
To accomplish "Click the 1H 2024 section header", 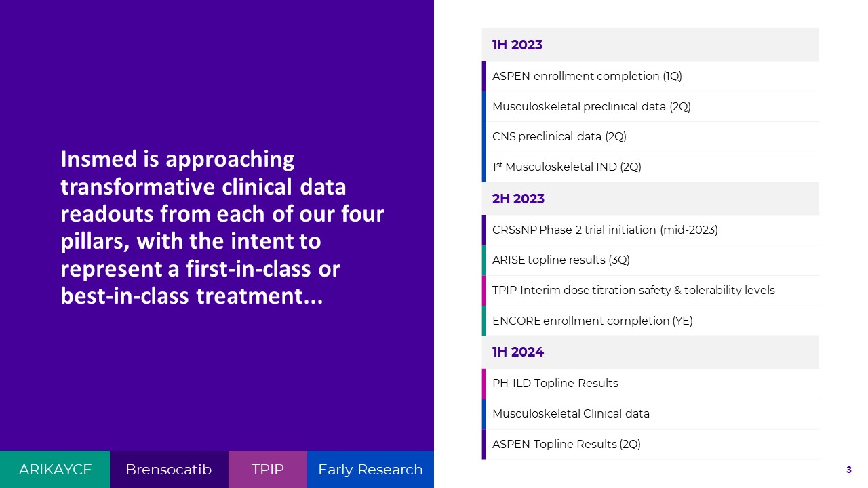I will point(518,352).
